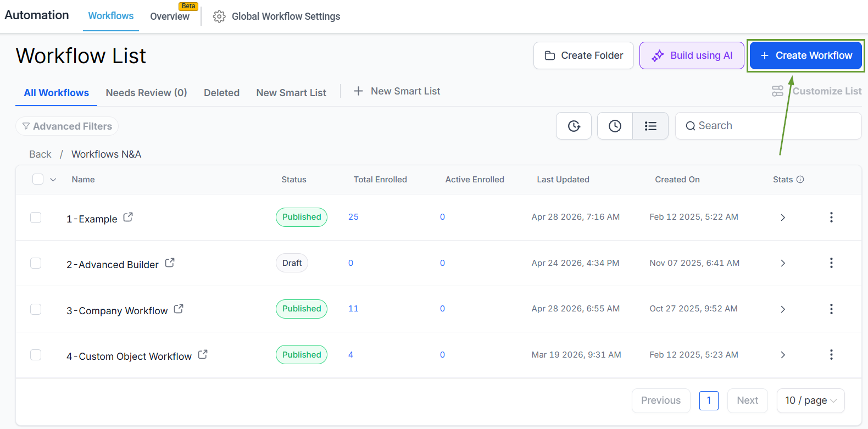Click into the Search field
868x429 pixels.
[x=768, y=126]
